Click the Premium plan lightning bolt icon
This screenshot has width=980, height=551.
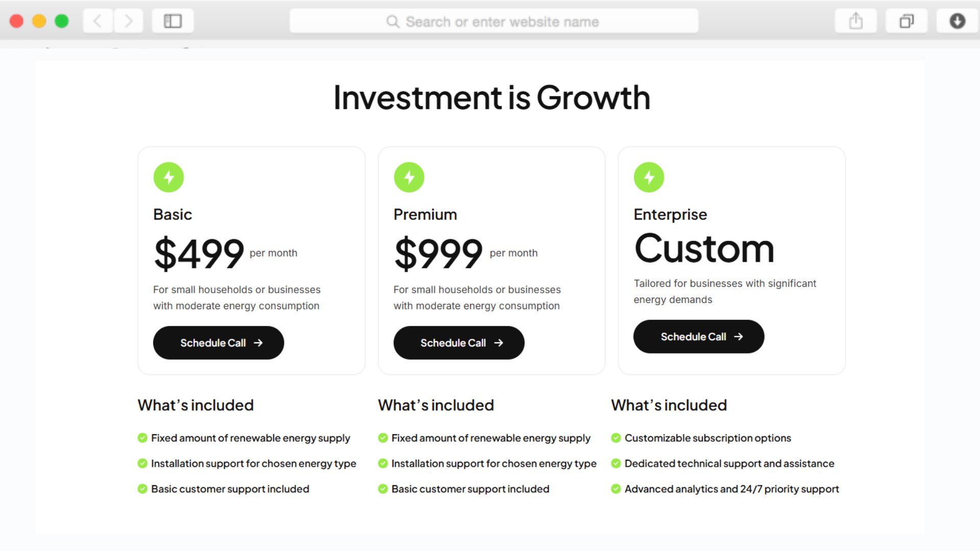coord(409,177)
